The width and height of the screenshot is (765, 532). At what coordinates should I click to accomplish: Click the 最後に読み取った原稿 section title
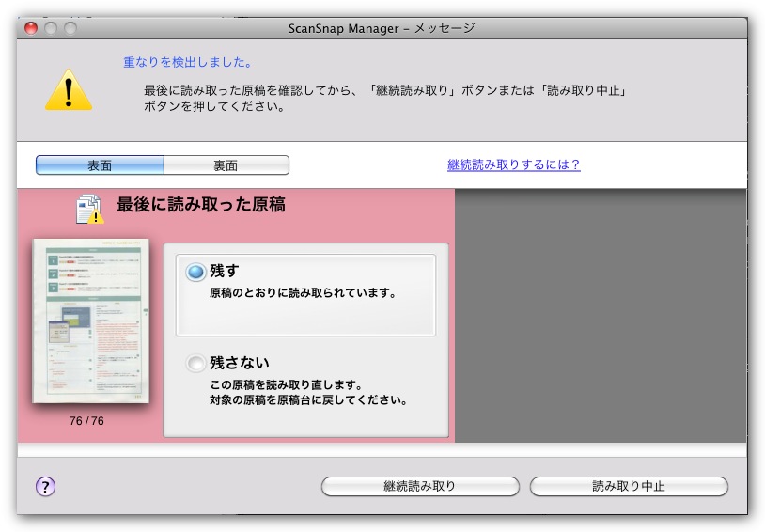coord(200,204)
